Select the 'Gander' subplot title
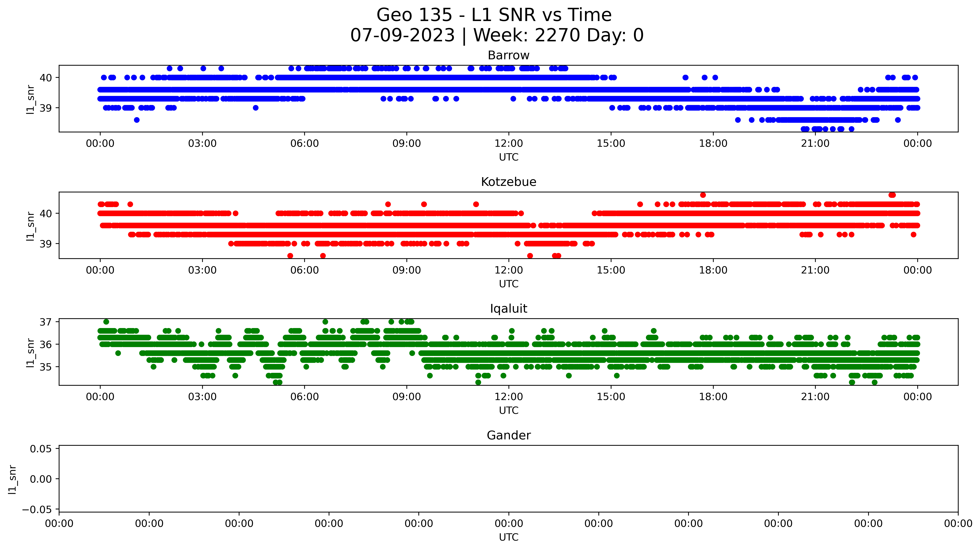 click(x=509, y=435)
